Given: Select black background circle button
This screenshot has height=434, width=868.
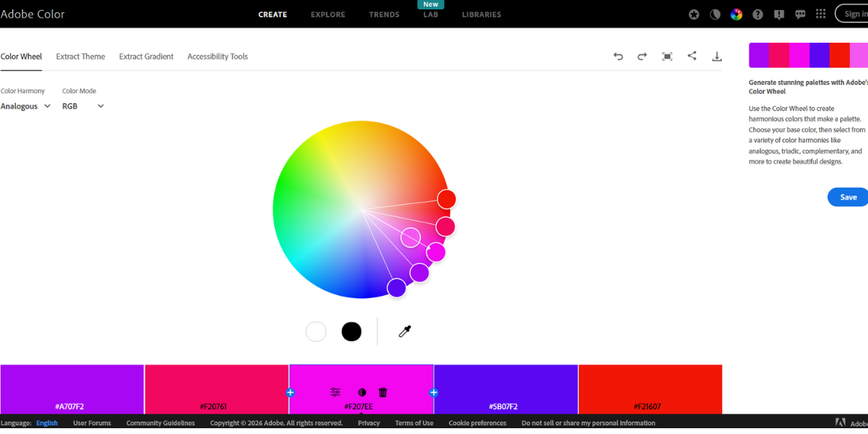Looking at the screenshot, I should (352, 332).
